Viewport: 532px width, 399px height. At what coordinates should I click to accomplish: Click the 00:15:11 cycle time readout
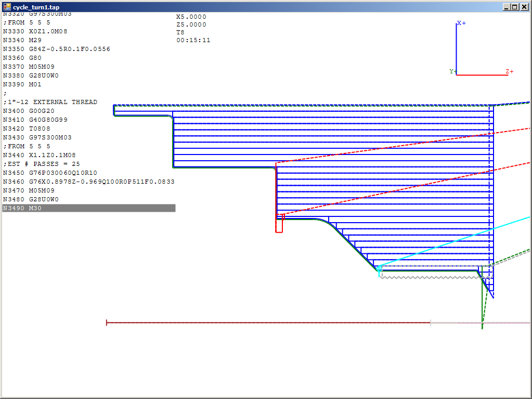193,40
